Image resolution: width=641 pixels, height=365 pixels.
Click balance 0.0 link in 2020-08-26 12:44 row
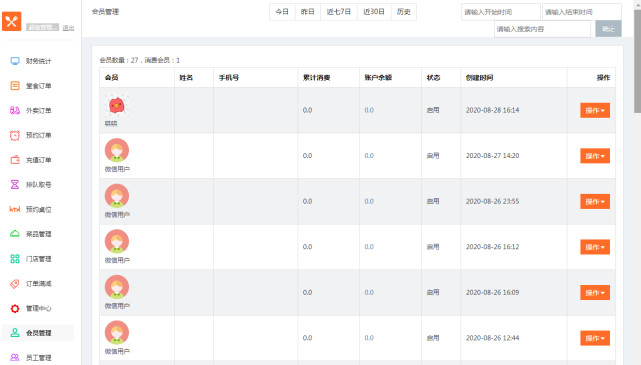pos(369,338)
